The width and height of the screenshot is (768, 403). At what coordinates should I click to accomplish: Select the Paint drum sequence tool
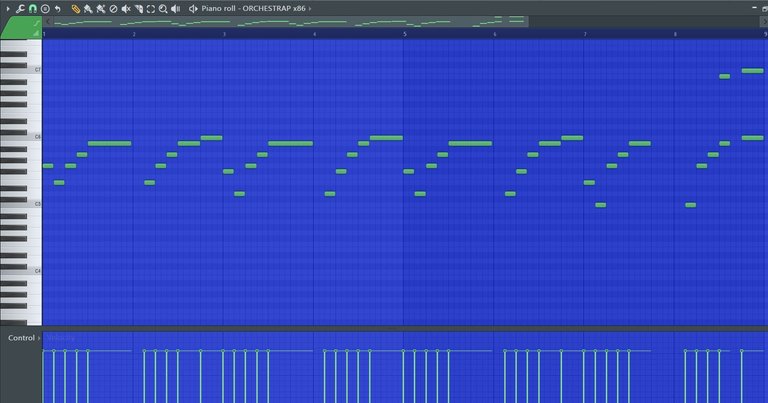coord(100,8)
